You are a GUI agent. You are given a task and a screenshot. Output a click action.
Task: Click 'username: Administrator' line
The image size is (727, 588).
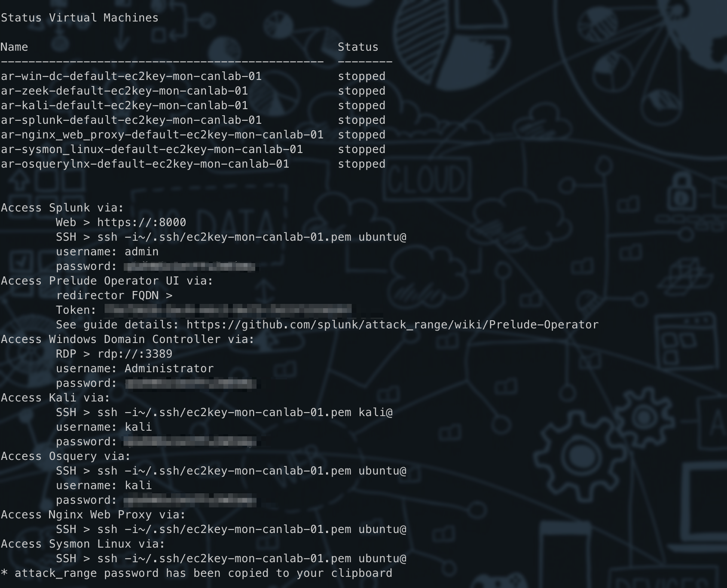(134, 368)
